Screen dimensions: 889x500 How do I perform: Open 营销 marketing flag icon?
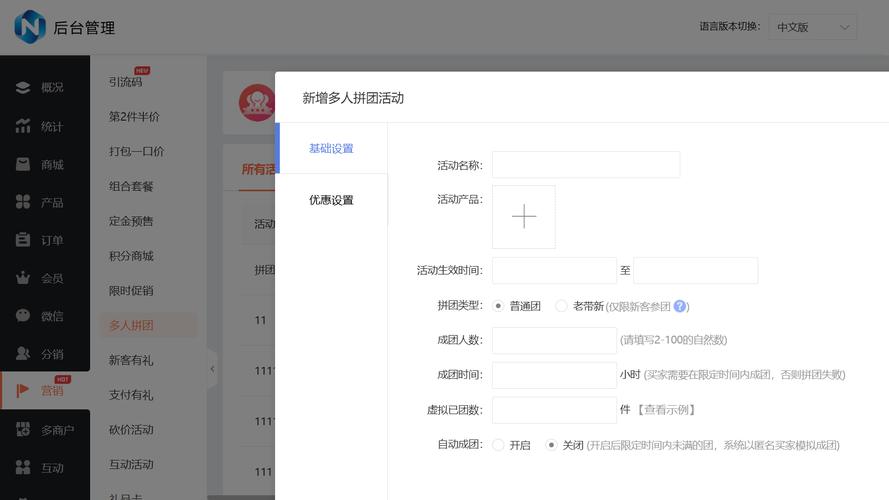(x=23, y=391)
